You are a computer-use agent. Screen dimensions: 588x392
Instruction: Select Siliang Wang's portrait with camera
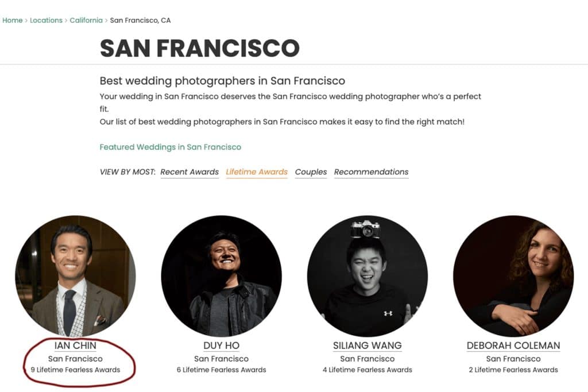(367, 275)
